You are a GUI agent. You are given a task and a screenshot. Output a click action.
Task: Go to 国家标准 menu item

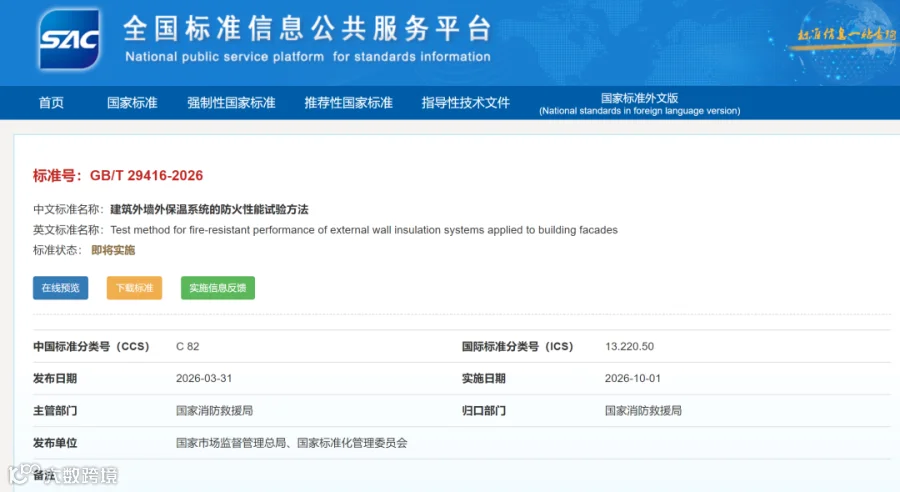132,103
